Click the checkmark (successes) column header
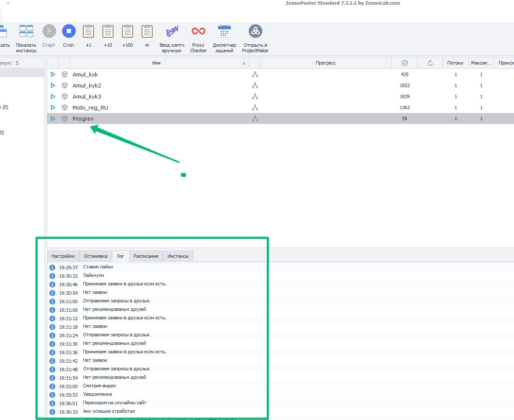The image size is (514, 420). coord(404,63)
